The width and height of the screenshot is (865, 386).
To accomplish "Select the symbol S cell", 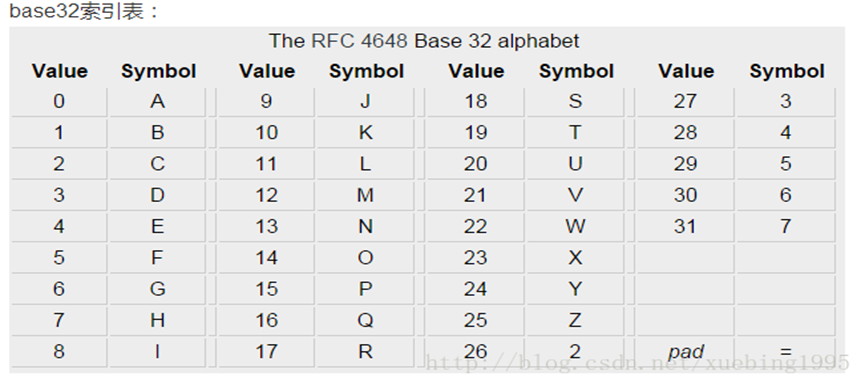I will pyautogui.click(x=575, y=101).
